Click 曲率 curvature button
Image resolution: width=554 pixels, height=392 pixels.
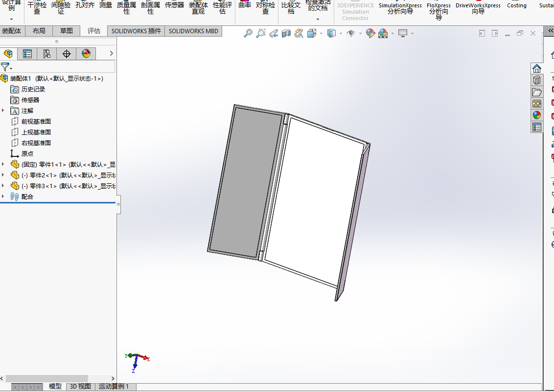click(x=245, y=5)
